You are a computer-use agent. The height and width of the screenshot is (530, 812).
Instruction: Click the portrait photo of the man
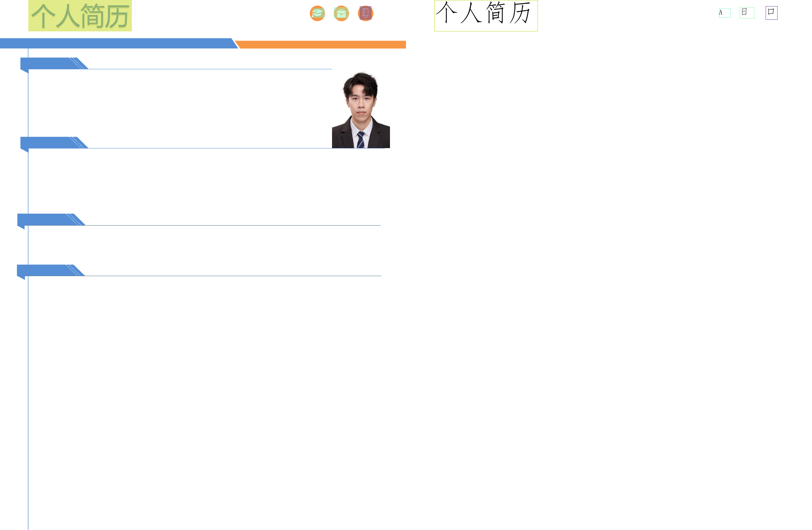coord(361,110)
